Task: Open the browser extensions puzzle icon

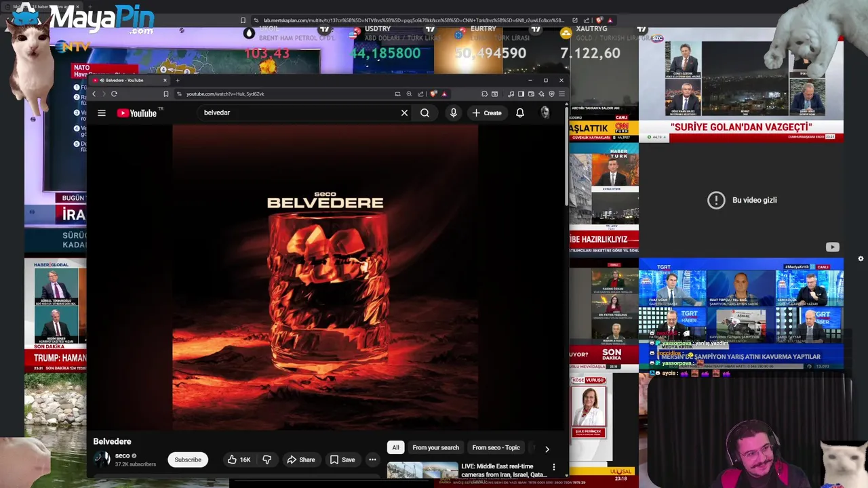Action: [x=484, y=94]
